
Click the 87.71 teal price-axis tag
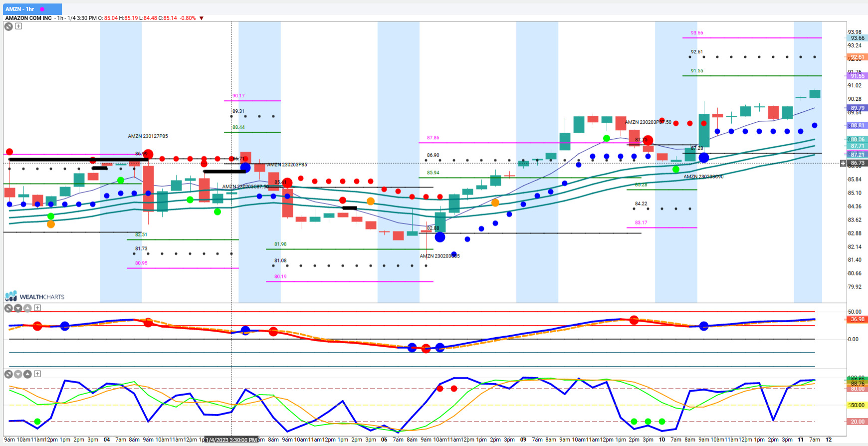pos(858,146)
